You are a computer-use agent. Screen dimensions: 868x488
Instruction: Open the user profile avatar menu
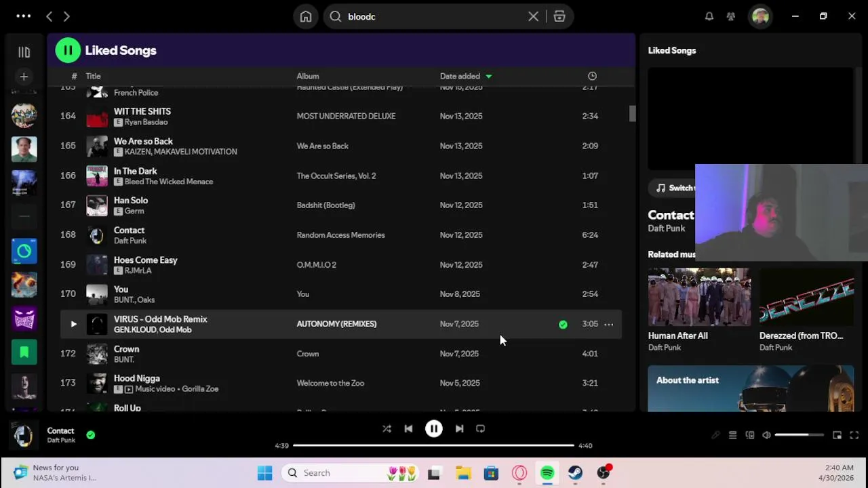point(760,16)
